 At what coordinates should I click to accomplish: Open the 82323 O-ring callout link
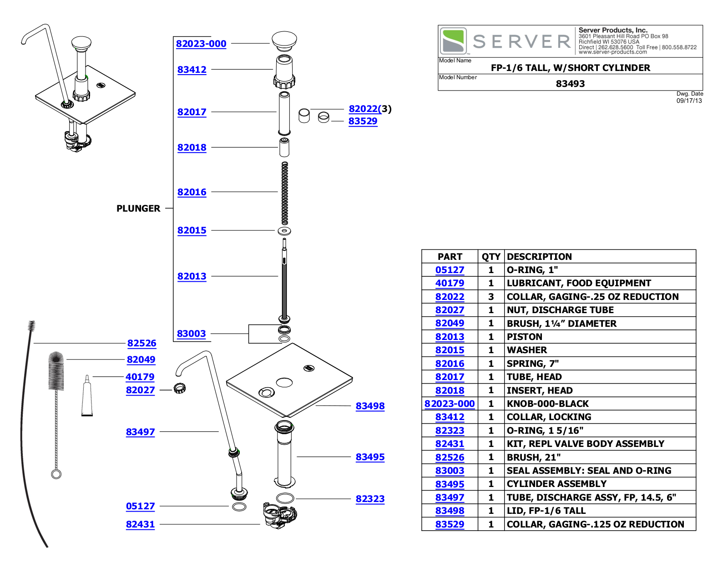pos(370,499)
